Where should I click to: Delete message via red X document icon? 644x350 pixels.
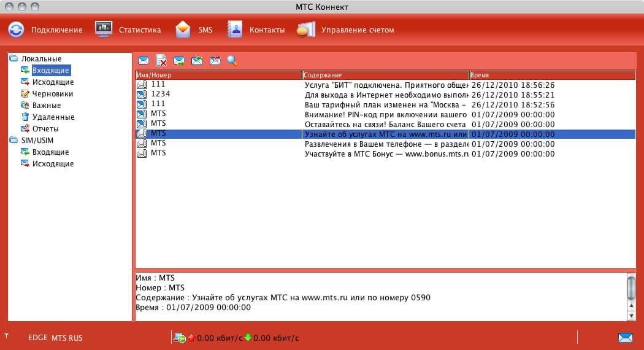161,61
